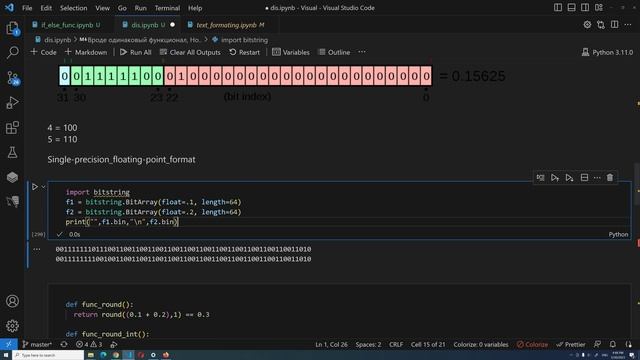Open notifications bell in status bar
Viewport: 640px width, 360px height.
(x=613, y=344)
